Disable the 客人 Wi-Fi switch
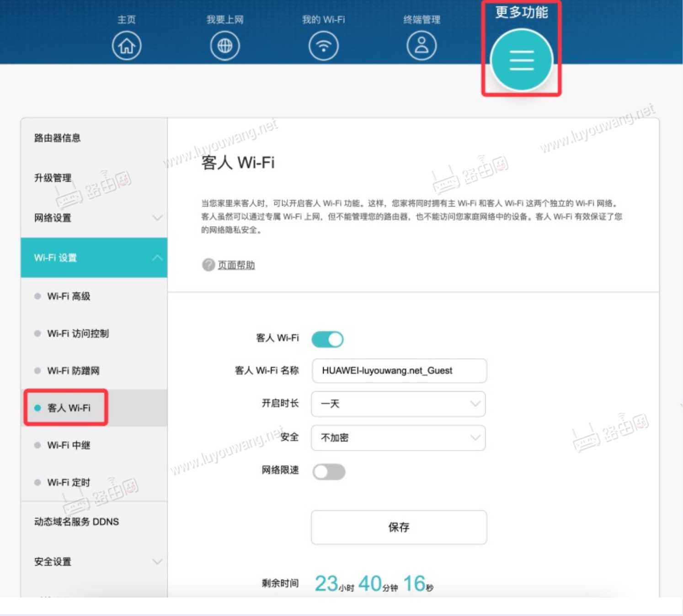 tap(327, 339)
